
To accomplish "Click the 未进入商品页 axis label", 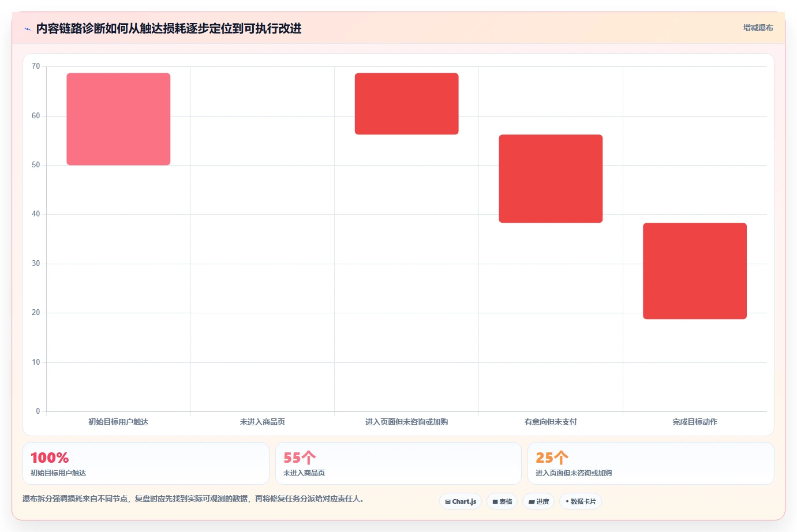I will coord(263,422).
